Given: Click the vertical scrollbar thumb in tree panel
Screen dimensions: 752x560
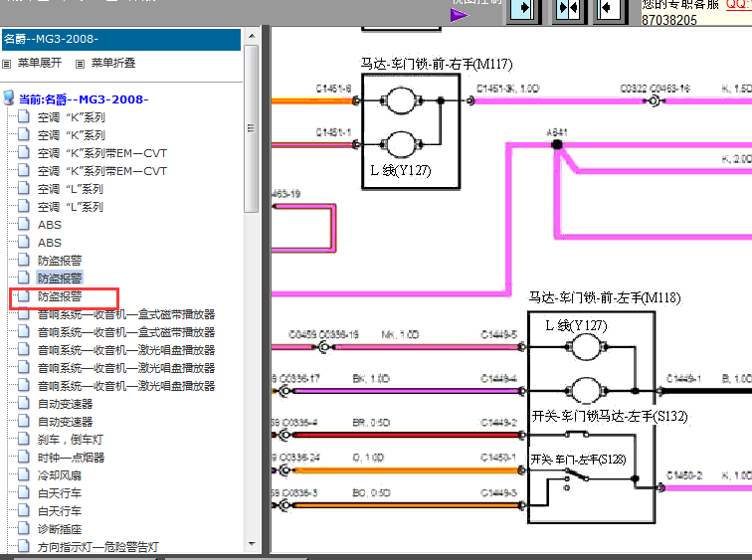Looking at the screenshot, I should 252,119.
